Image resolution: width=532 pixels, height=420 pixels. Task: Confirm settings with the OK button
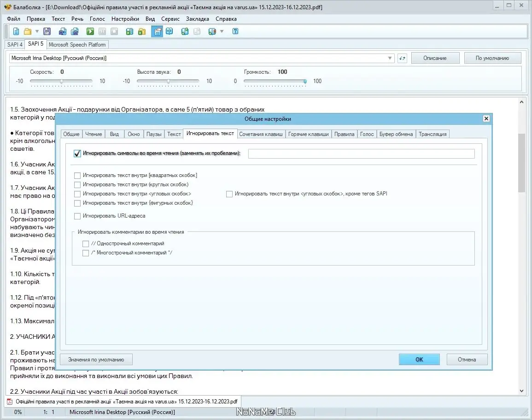tap(419, 360)
